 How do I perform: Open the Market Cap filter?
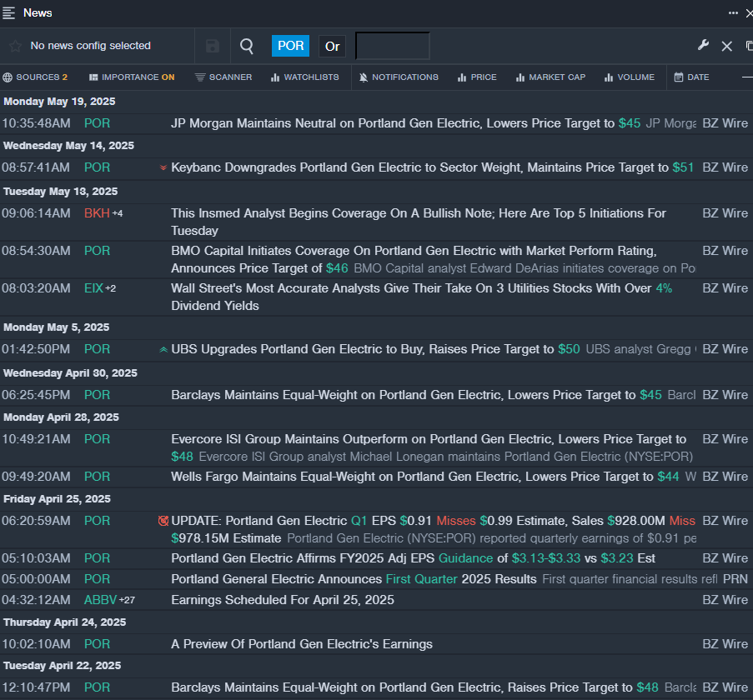(x=550, y=77)
